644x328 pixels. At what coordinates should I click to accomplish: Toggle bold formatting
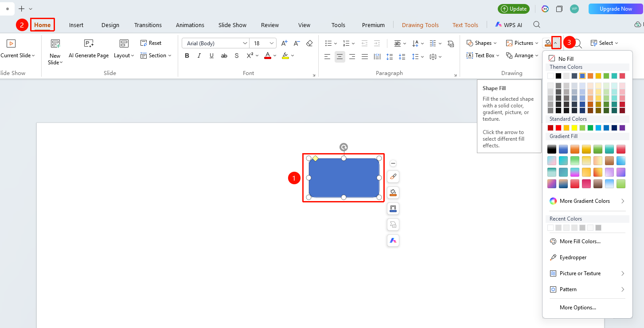(x=187, y=55)
